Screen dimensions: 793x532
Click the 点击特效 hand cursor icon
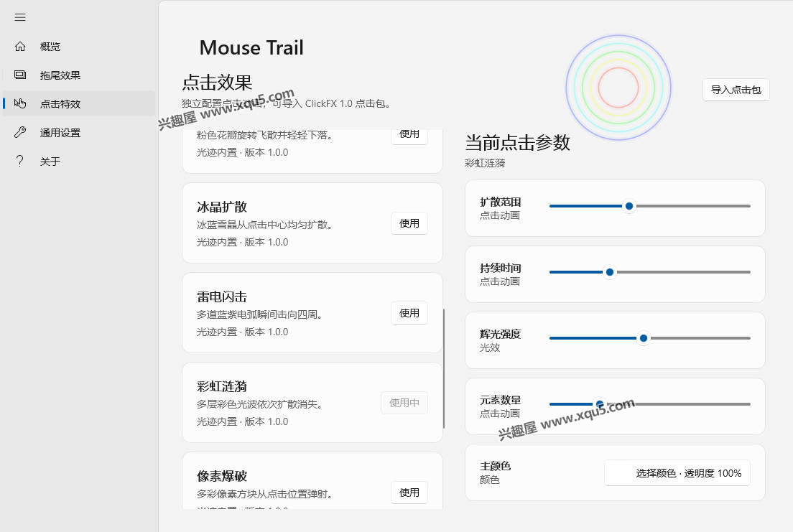point(20,103)
